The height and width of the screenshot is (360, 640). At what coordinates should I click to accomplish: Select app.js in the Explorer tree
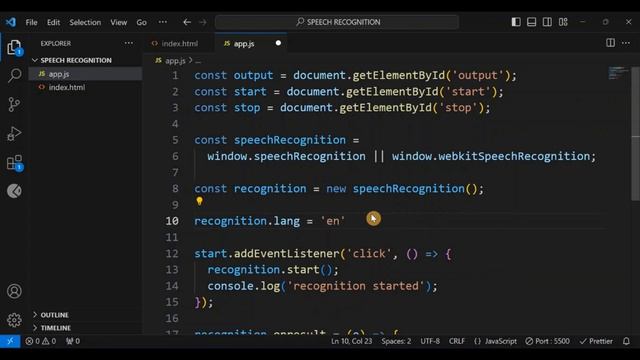coord(86,74)
